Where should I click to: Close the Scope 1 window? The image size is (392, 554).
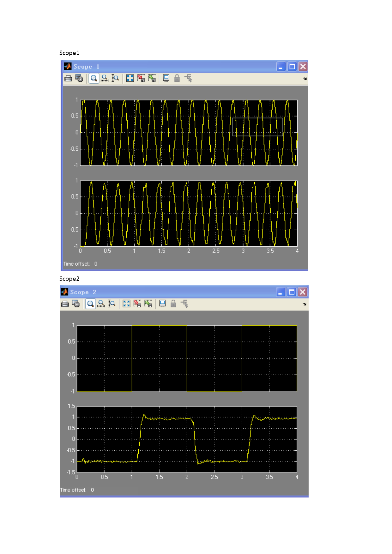303,67
